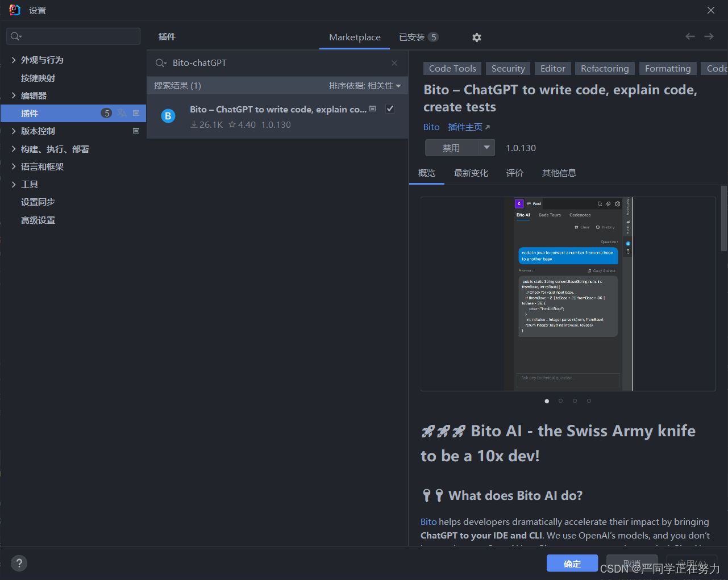Close the settings dialog
Viewport: 728px width, 580px height.
(x=711, y=10)
